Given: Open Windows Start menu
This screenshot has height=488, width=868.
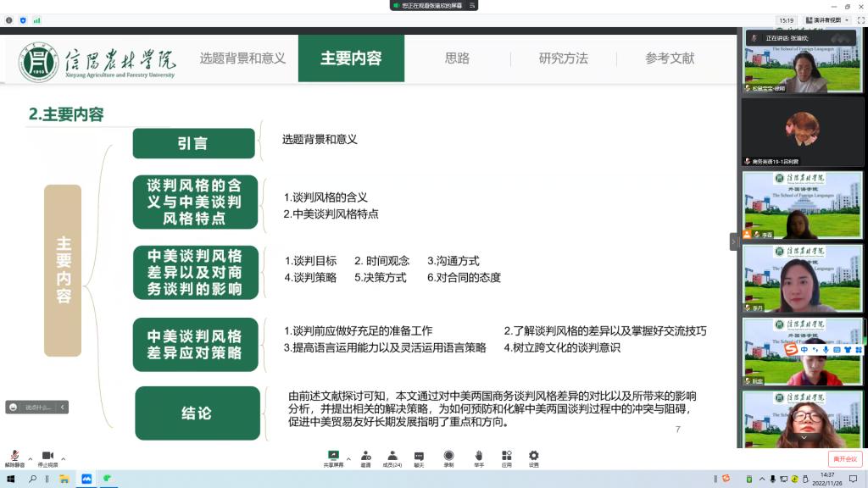Looking at the screenshot, I should (11, 479).
